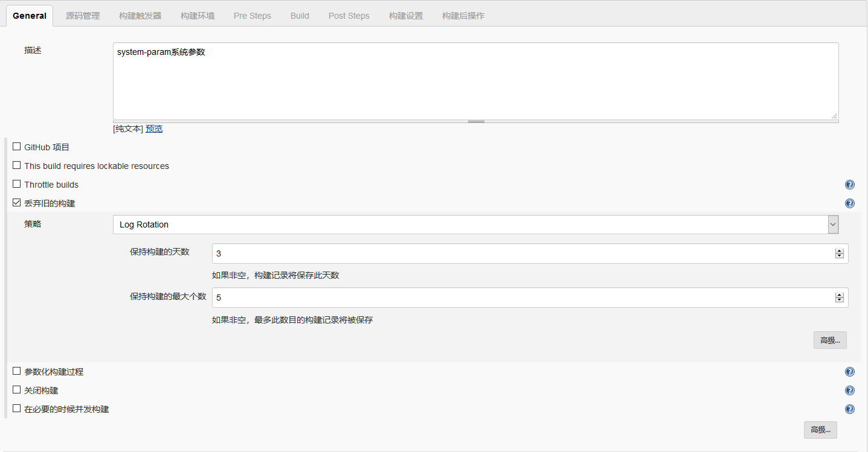Open the Pre Steps tab
Viewport: 868px width, 452px height.
pyautogui.click(x=252, y=16)
